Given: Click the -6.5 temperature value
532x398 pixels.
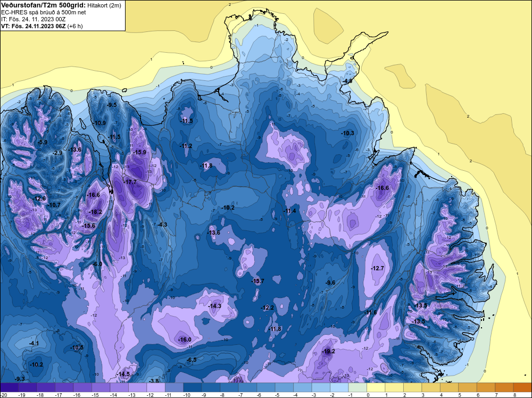Looking at the screenshot, I should pyautogui.click(x=192, y=360).
